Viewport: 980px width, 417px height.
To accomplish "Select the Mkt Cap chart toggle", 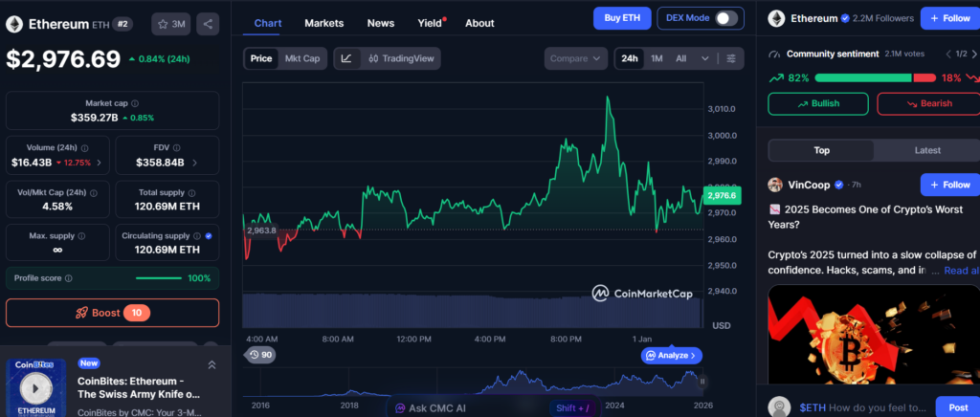I will (x=302, y=58).
